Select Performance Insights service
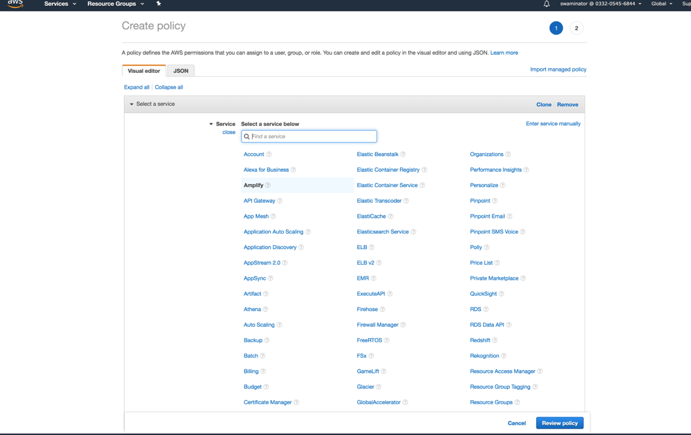The image size is (691, 435). coord(496,170)
